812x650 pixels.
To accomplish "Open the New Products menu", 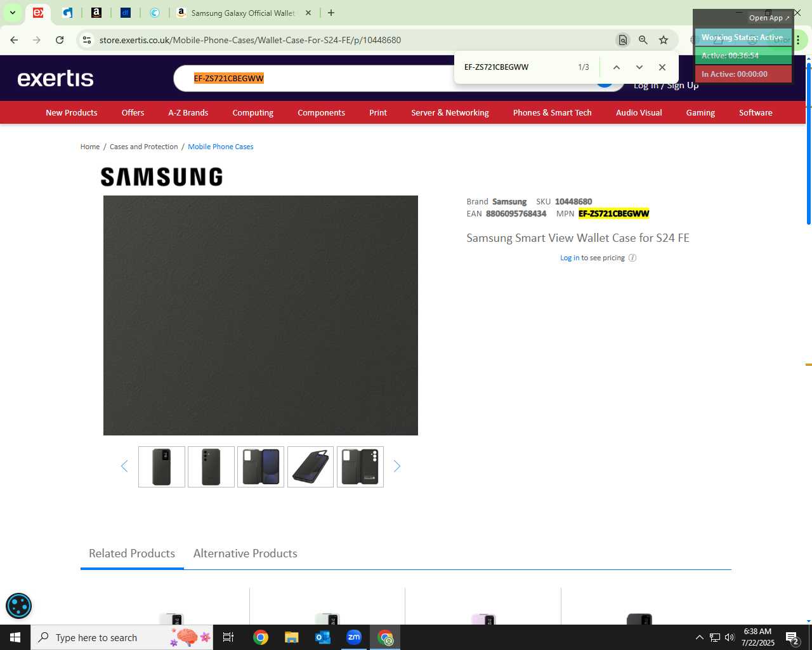I will [x=72, y=112].
